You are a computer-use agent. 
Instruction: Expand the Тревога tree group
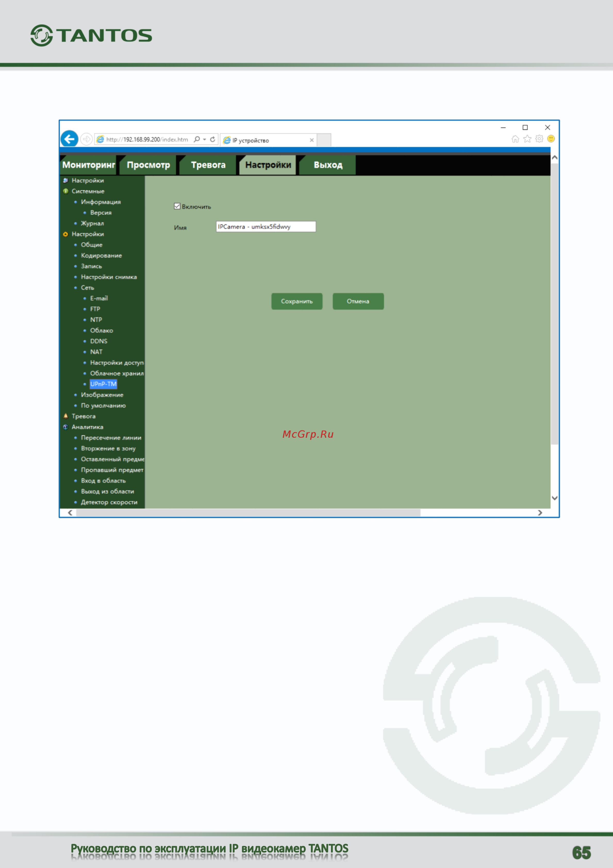pyautogui.click(x=84, y=416)
